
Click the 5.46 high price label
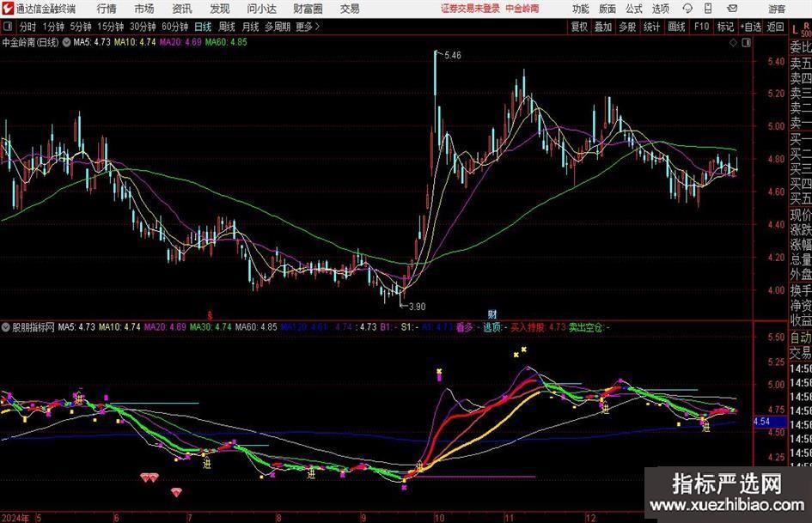453,56
